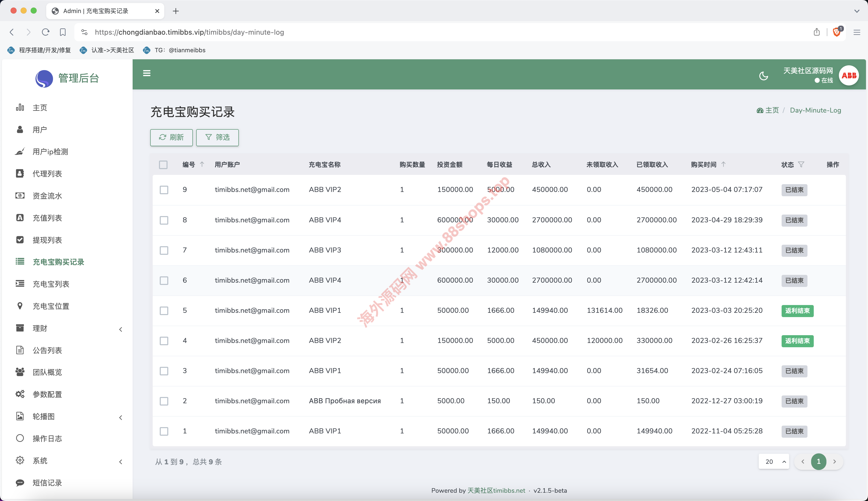
Task: Select checkbox for record number 9
Action: pyautogui.click(x=164, y=190)
